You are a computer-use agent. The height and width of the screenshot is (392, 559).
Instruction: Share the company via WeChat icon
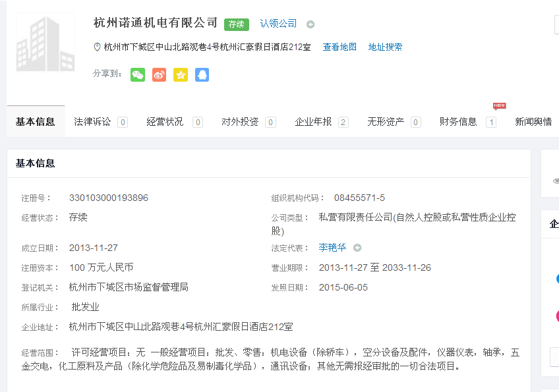click(137, 74)
